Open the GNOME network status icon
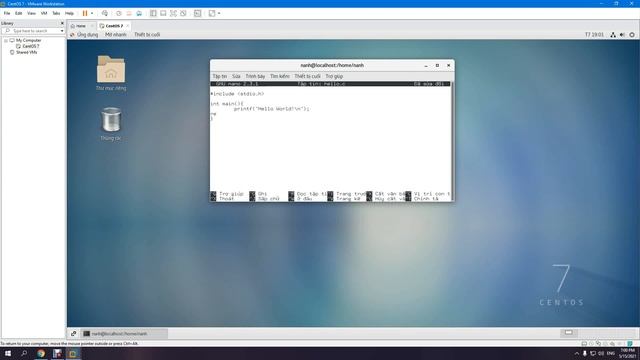 [613, 35]
